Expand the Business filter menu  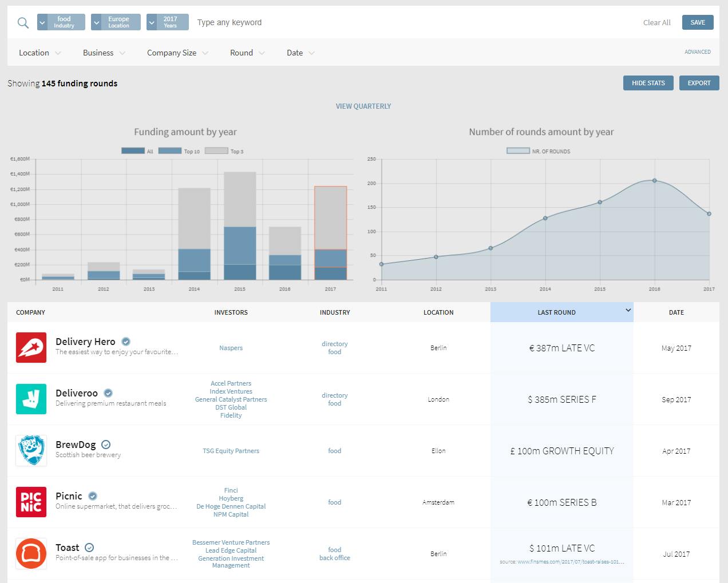coord(104,53)
